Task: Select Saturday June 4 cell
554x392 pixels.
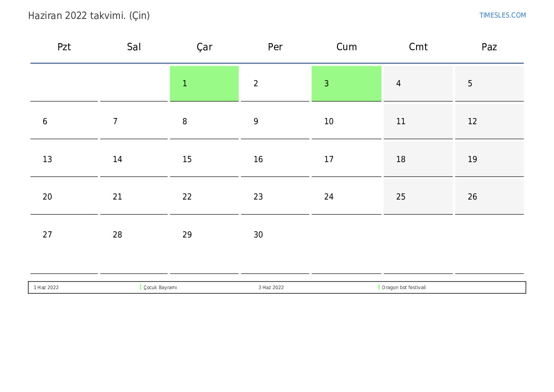Action: click(418, 83)
